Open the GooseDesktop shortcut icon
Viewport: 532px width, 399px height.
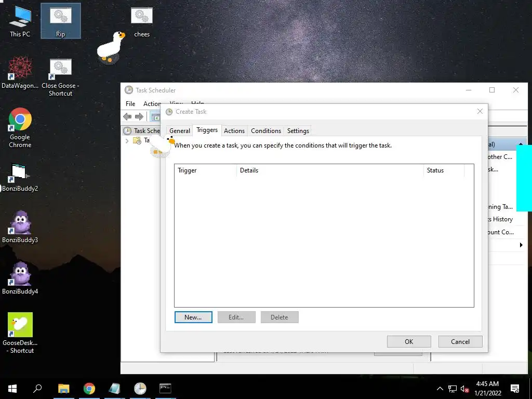pos(20,333)
